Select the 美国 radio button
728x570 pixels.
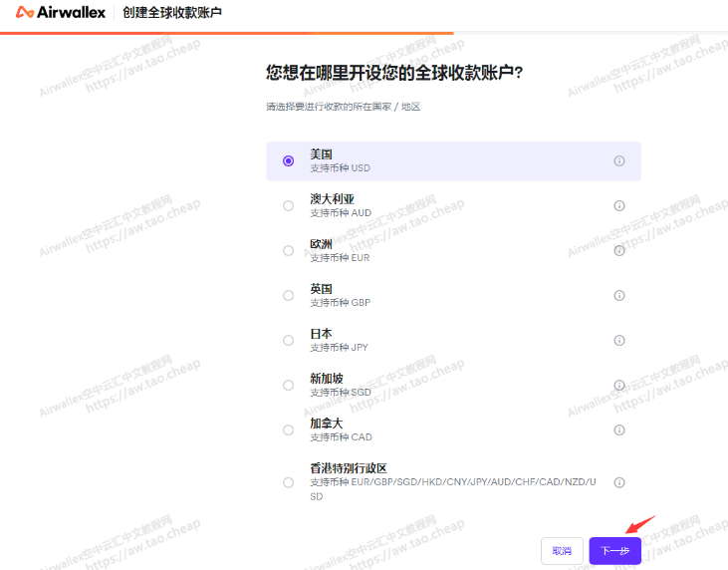(x=289, y=161)
